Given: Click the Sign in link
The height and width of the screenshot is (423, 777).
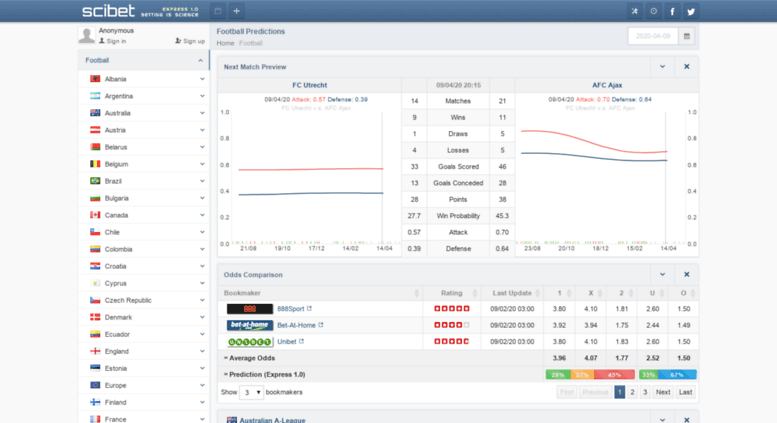Looking at the screenshot, I should tap(112, 41).
